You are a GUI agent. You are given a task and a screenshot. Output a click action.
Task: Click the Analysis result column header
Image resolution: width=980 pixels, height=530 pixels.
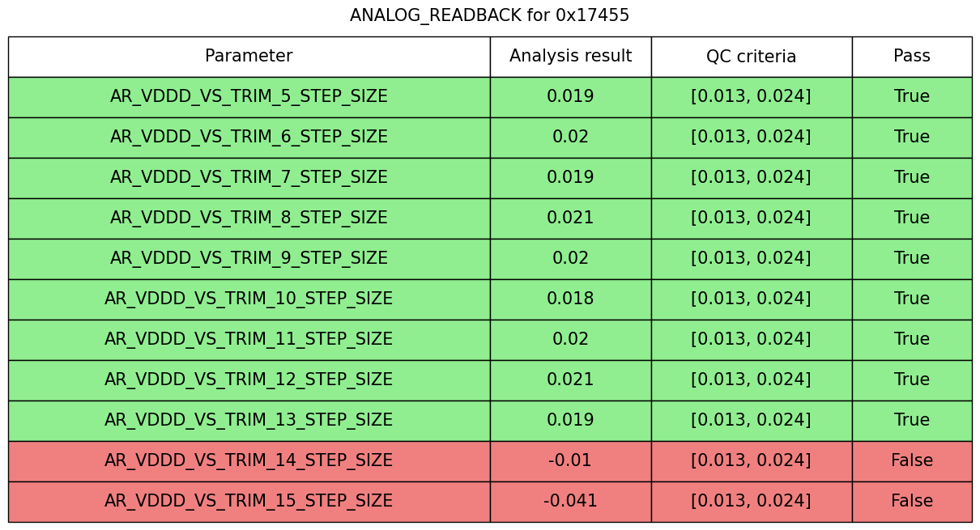pos(570,57)
